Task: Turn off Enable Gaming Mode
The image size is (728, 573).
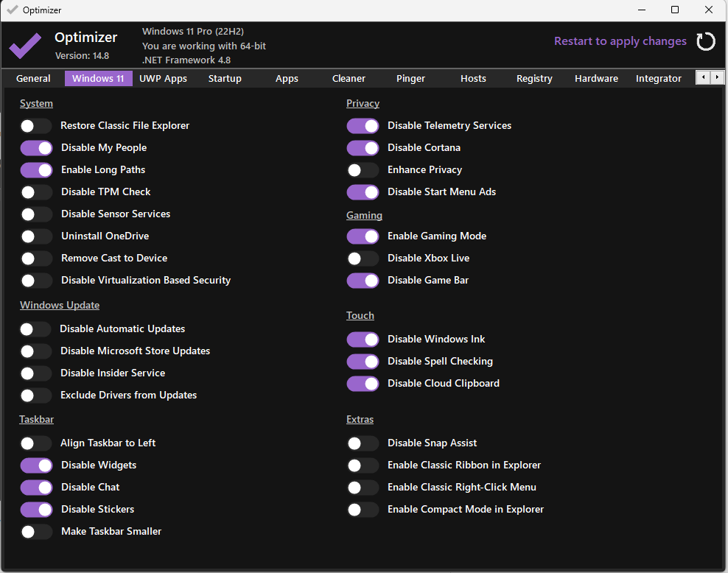Action: click(363, 236)
